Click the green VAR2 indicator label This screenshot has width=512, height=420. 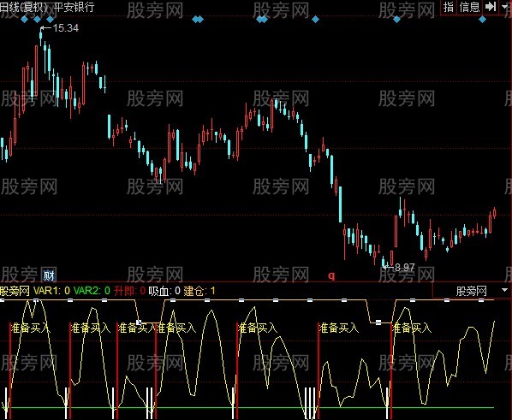click(x=92, y=291)
